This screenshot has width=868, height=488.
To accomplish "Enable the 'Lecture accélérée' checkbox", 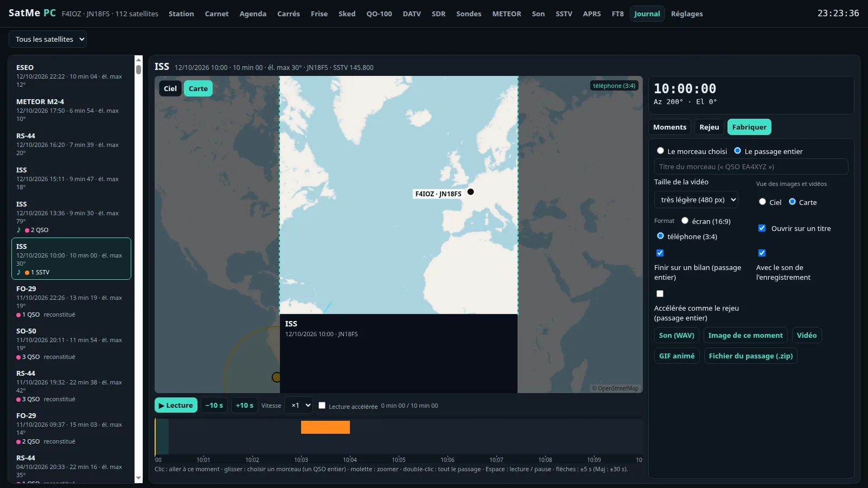I will click(x=322, y=406).
